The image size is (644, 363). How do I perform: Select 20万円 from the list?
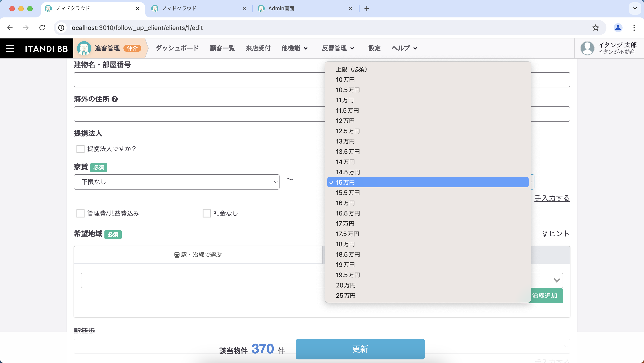tap(428, 285)
